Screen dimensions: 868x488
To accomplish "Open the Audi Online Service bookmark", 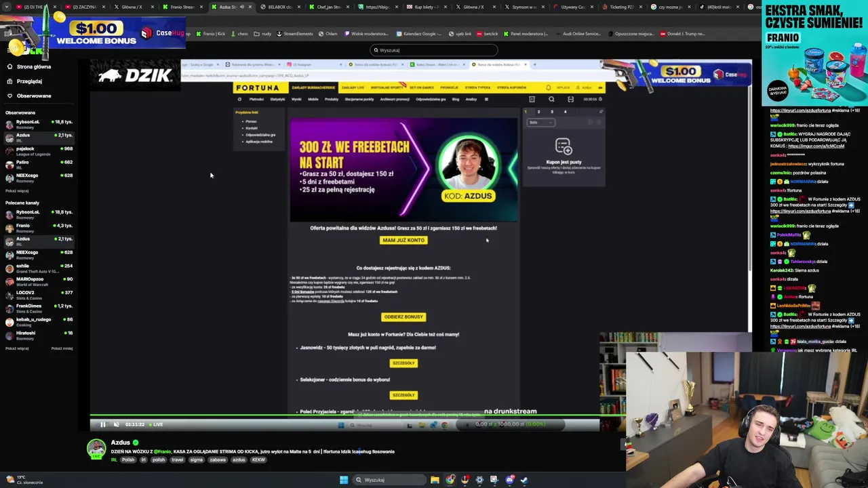I will [x=580, y=33].
